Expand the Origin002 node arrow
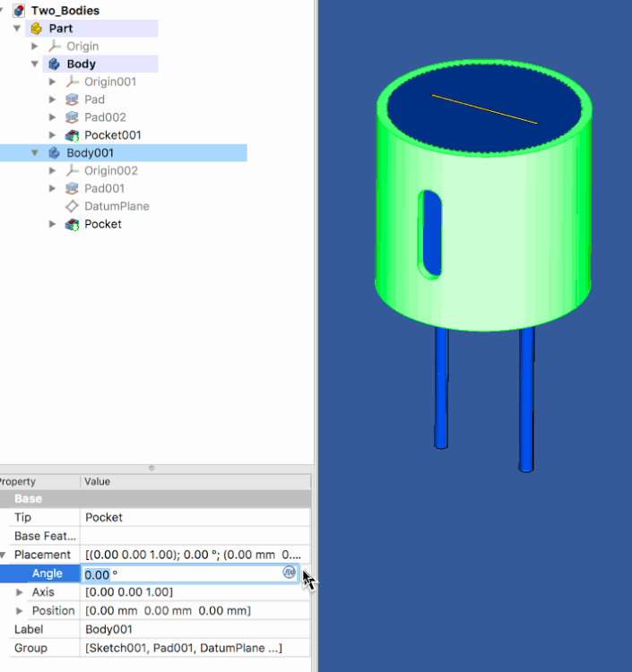632x672 pixels. pyautogui.click(x=53, y=170)
